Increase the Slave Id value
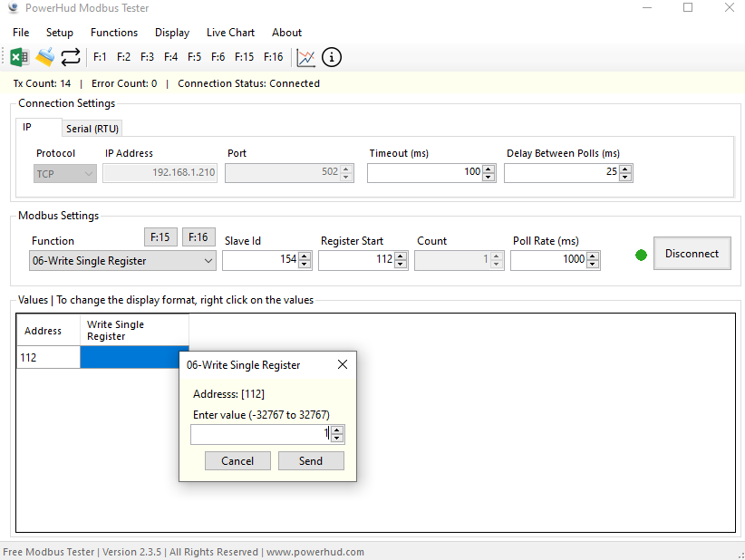The width and height of the screenshot is (745, 560). (305, 256)
